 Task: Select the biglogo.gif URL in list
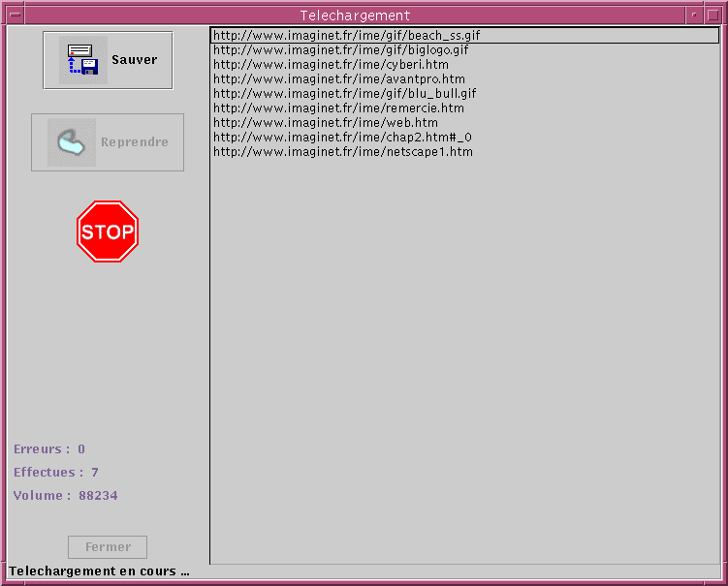(x=340, y=50)
